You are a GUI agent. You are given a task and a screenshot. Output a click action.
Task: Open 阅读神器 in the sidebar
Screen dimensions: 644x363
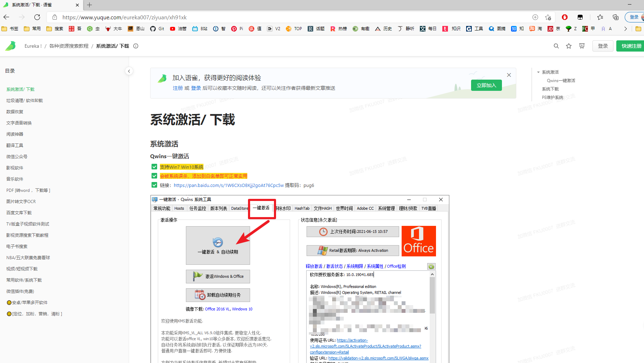(x=15, y=134)
